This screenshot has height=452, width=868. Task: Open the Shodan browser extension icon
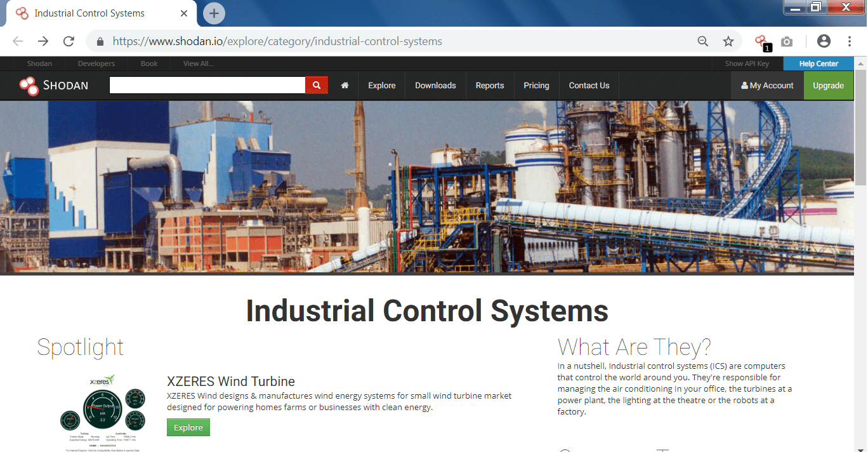(761, 42)
